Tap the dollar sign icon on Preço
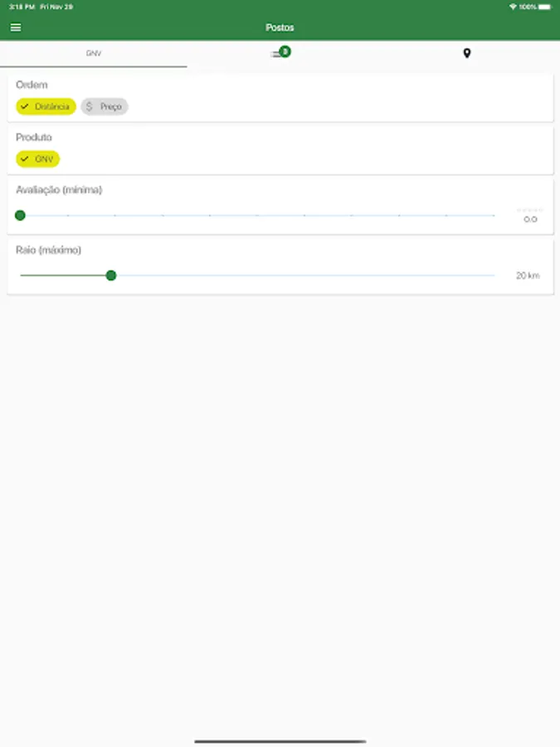 point(90,106)
